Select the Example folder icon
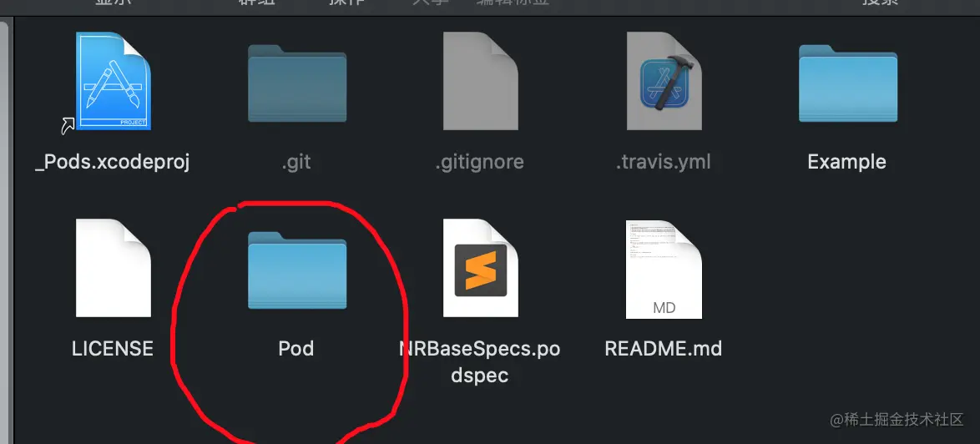The image size is (980, 444). click(848, 83)
